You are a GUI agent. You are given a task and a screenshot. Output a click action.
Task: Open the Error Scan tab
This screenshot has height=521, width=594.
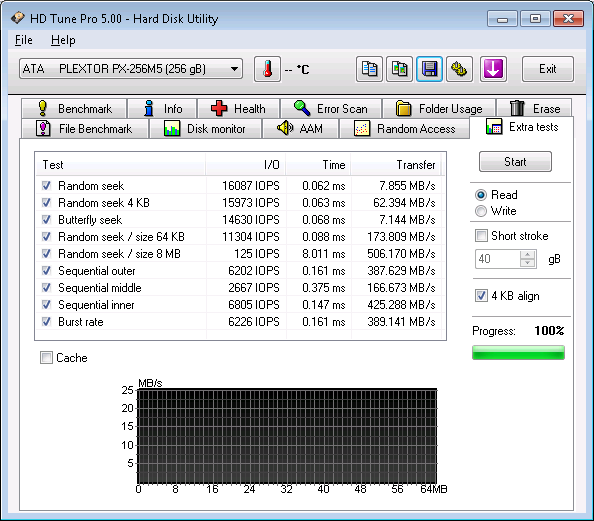pyautogui.click(x=331, y=109)
